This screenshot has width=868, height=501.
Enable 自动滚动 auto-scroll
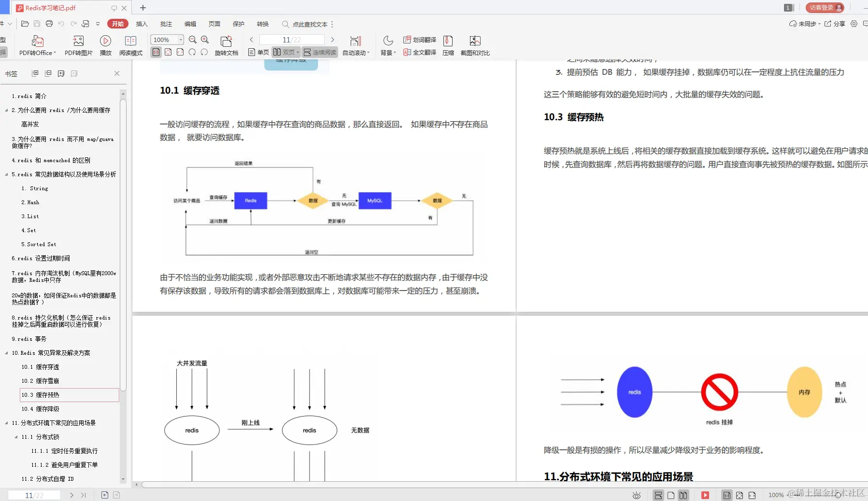pos(356,45)
